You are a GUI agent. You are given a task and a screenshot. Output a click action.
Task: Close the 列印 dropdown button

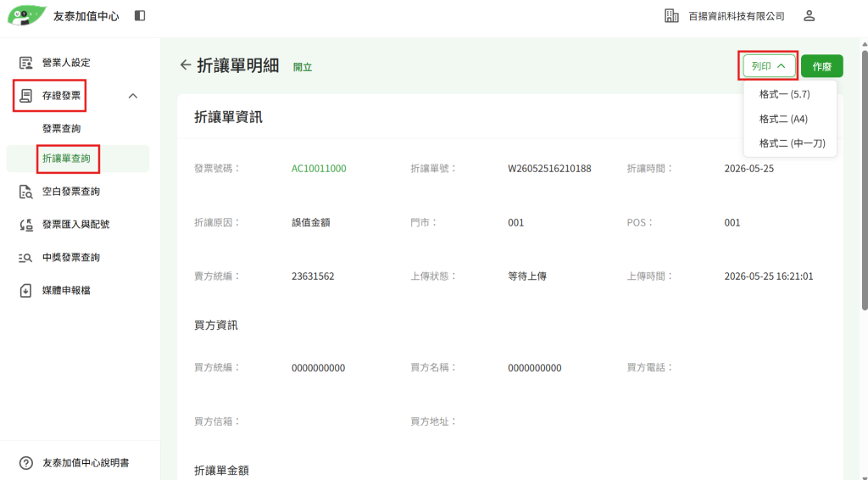click(x=769, y=66)
